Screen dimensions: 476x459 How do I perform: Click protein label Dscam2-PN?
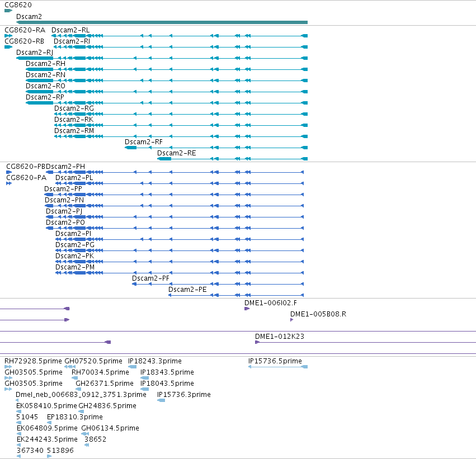coord(64,200)
